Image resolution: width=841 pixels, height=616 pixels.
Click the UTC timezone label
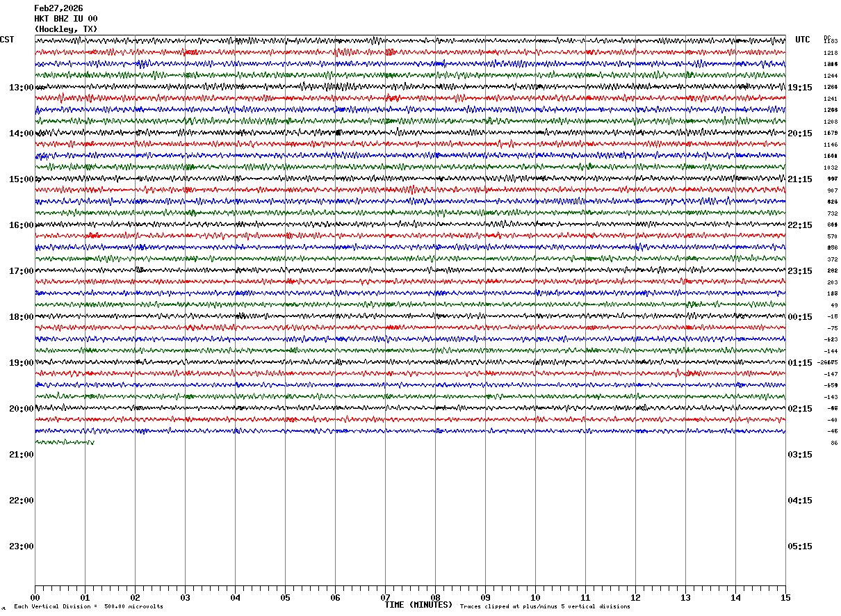[803, 40]
